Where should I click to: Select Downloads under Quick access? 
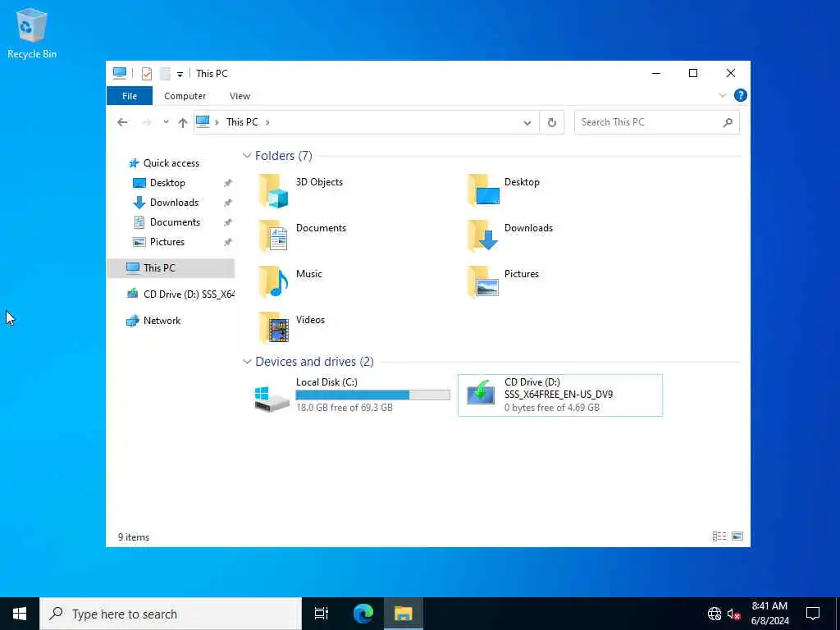(174, 203)
